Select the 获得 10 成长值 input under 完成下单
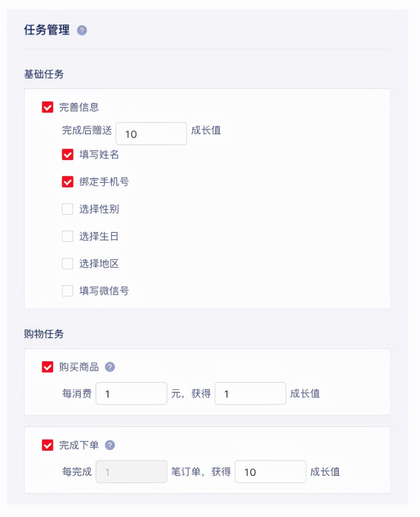The image size is (420, 517). point(270,472)
